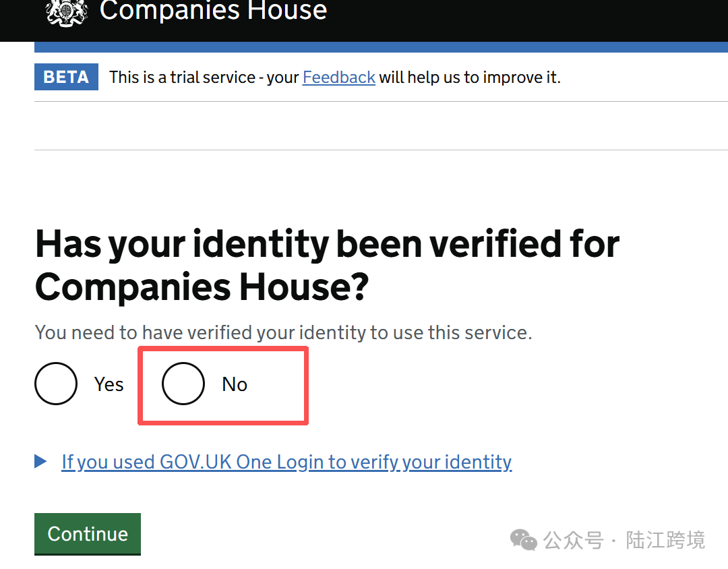The height and width of the screenshot is (569, 728).
Task: Click the 陆江跨境 watermark text
Action: coord(665,540)
